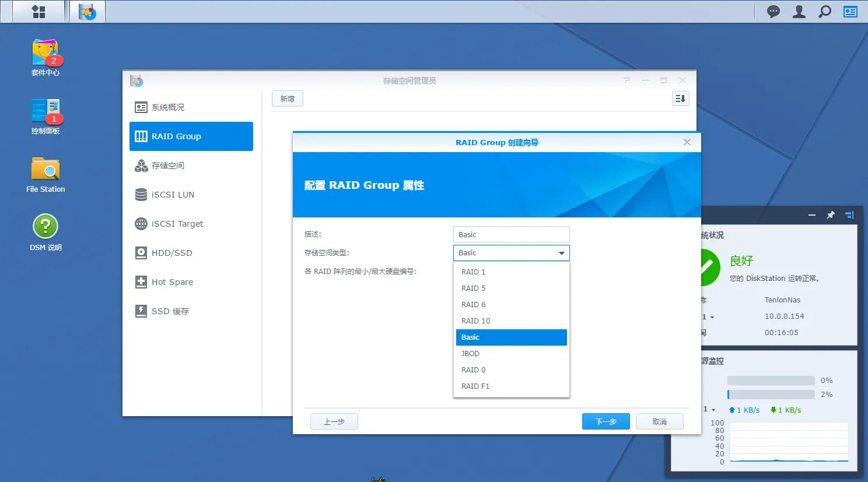The image size is (868, 482).
Task: Open the user account options icon
Action: coord(799,12)
